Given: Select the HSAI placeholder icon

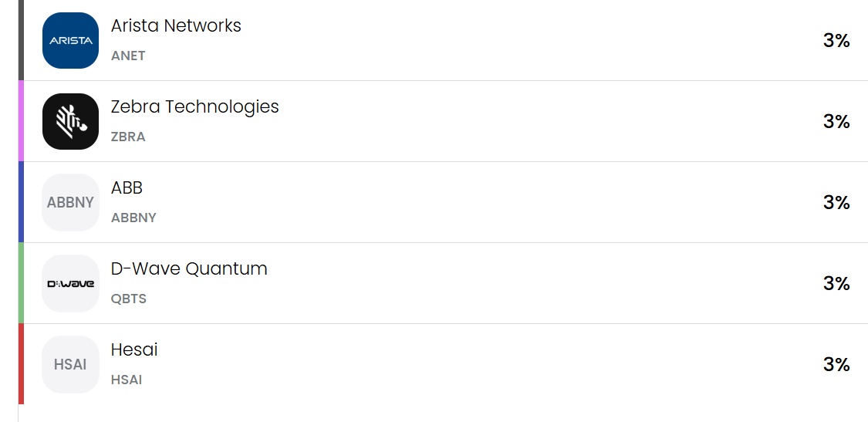Looking at the screenshot, I should pyautogui.click(x=70, y=364).
